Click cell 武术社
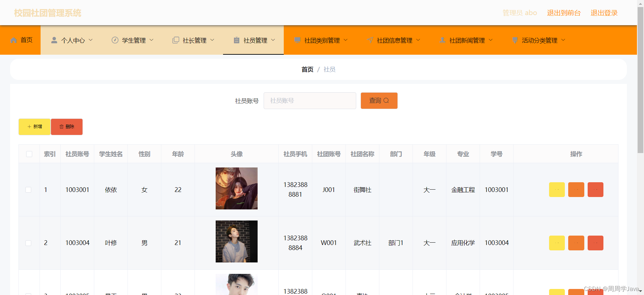 (362, 243)
